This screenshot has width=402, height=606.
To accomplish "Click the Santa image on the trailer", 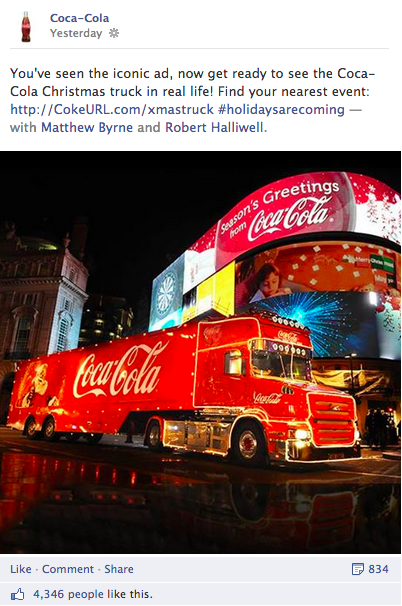I will 37,385.
